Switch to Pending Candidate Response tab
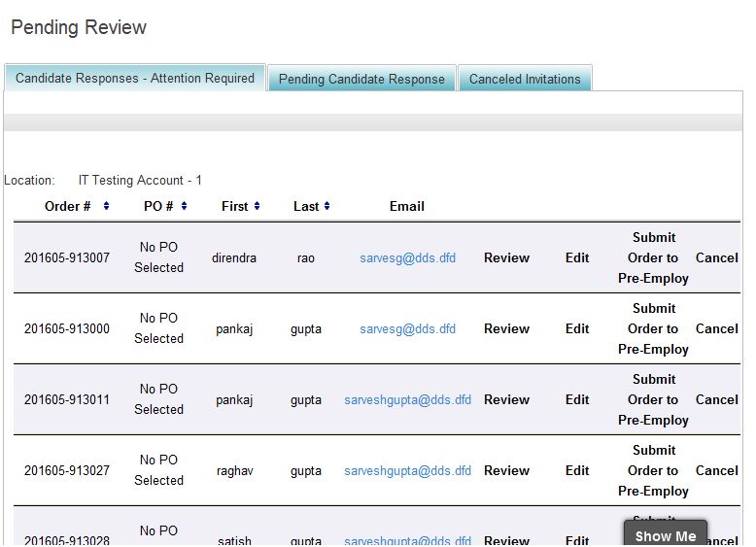756x547 pixels. coord(361,79)
